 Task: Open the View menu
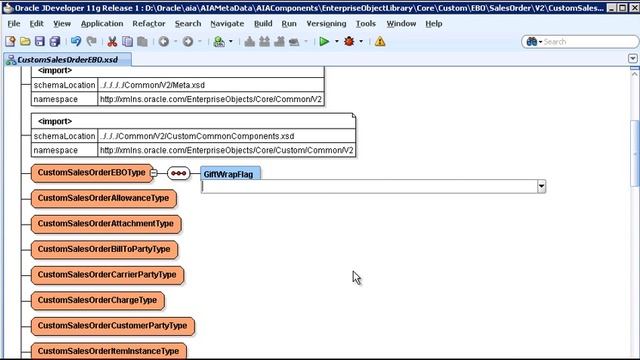click(62, 24)
